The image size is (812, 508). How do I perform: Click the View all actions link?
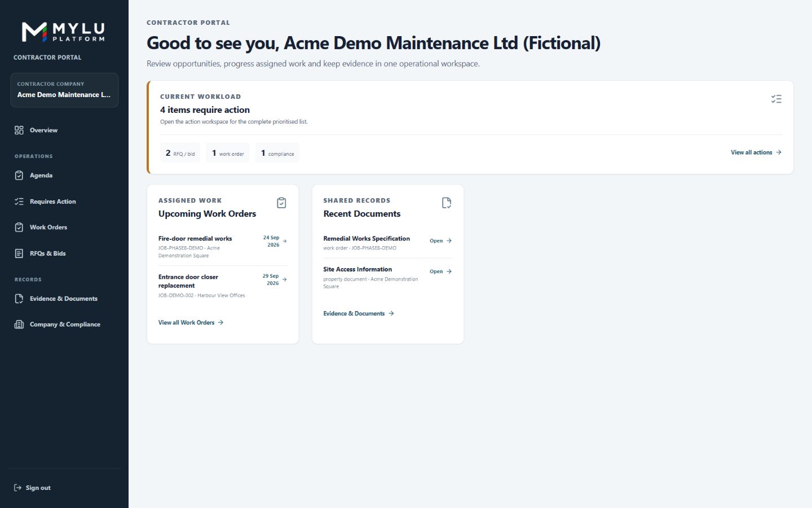click(756, 152)
